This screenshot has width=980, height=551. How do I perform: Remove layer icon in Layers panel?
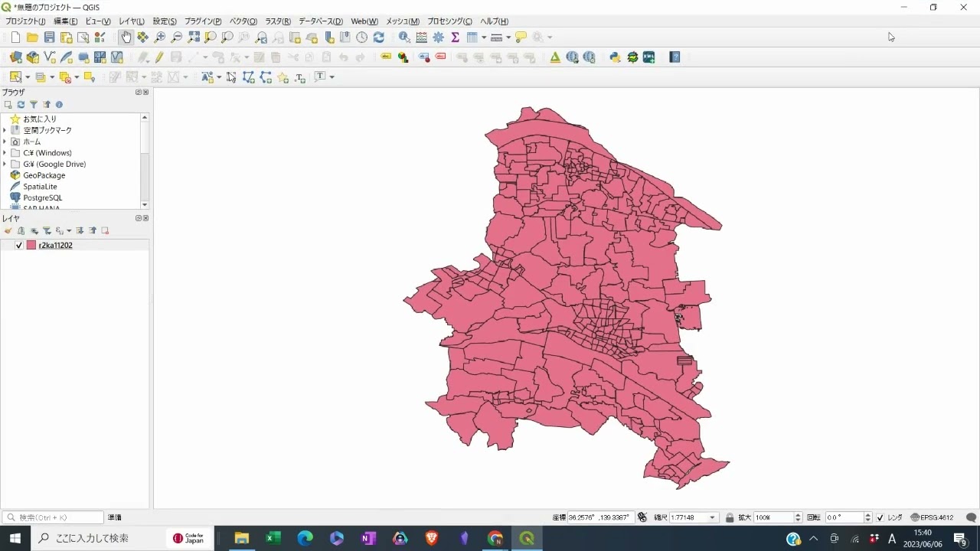click(105, 230)
